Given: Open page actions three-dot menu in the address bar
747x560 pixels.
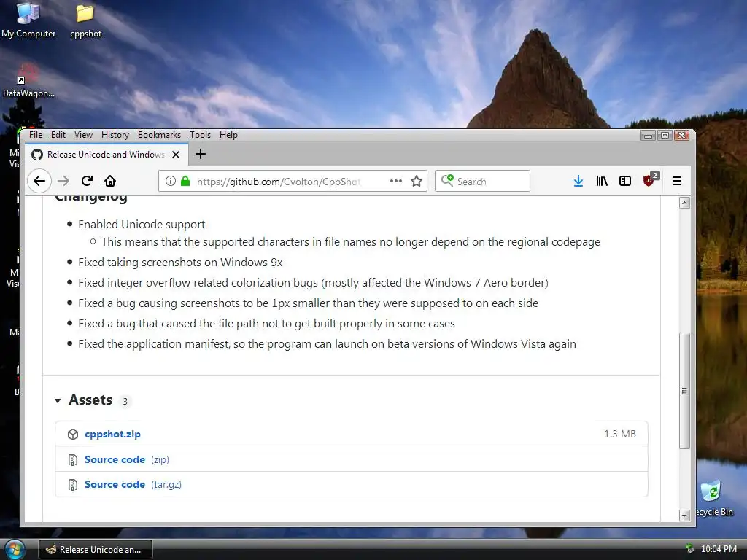Looking at the screenshot, I should point(396,181).
